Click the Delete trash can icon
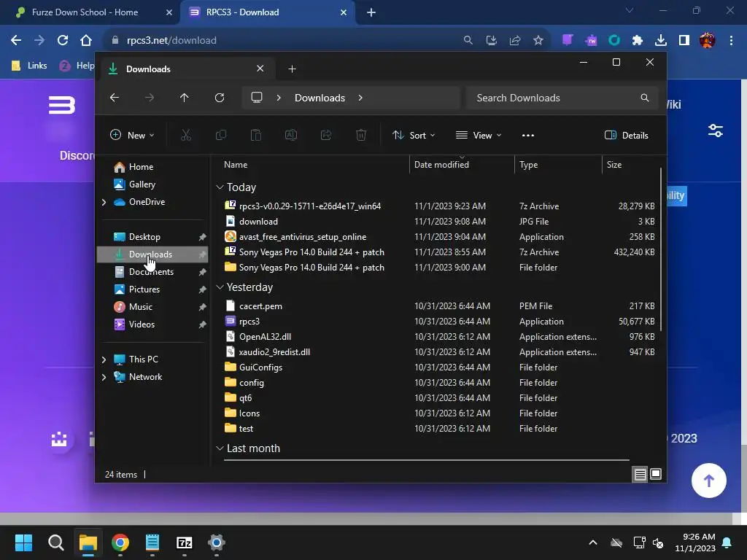This screenshot has width=747, height=560. [x=361, y=135]
